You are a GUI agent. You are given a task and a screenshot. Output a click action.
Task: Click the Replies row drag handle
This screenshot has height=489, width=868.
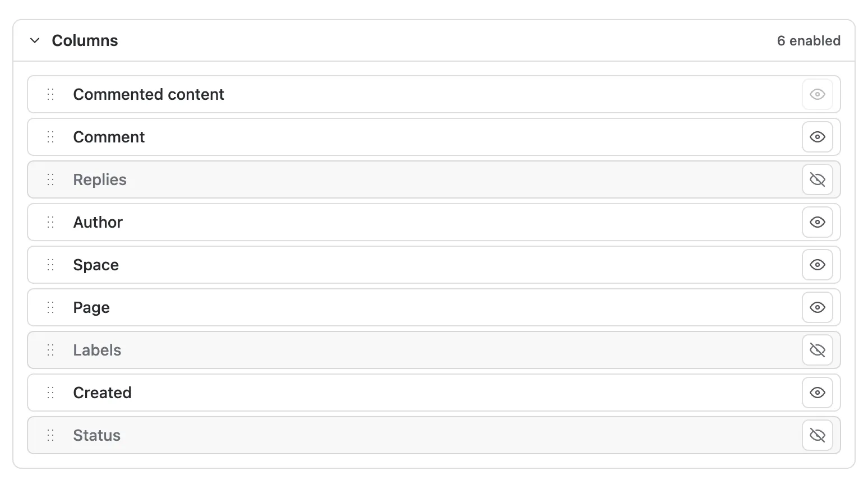[50, 179]
